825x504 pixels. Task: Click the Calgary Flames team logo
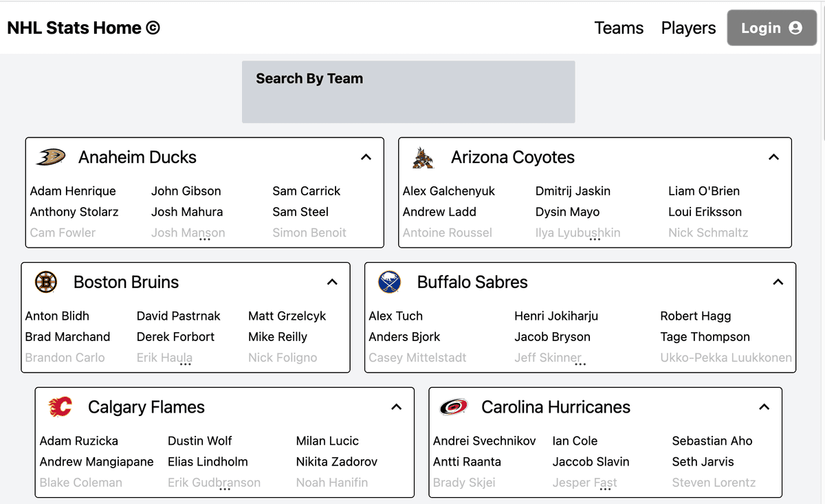click(60, 407)
